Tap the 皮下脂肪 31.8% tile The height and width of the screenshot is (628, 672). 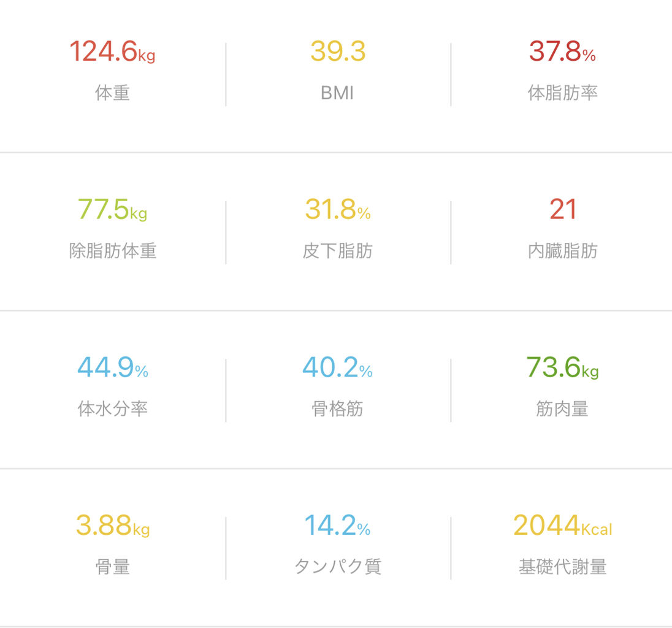click(338, 232)
